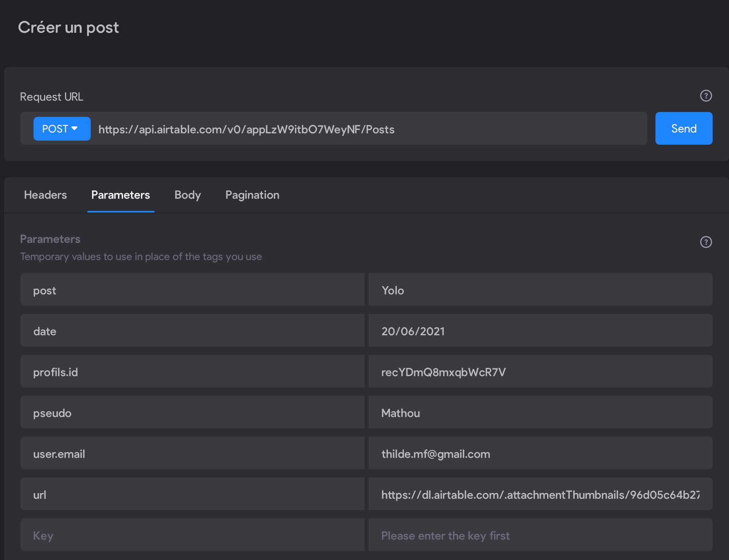729x560 pixels.
Task: Edit the recYDmQ8mxqbWcR7V value field
Action: click(540, 372)
